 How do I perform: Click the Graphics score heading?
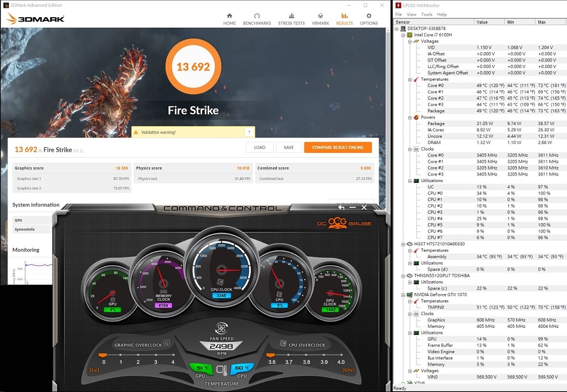(29, 168)
